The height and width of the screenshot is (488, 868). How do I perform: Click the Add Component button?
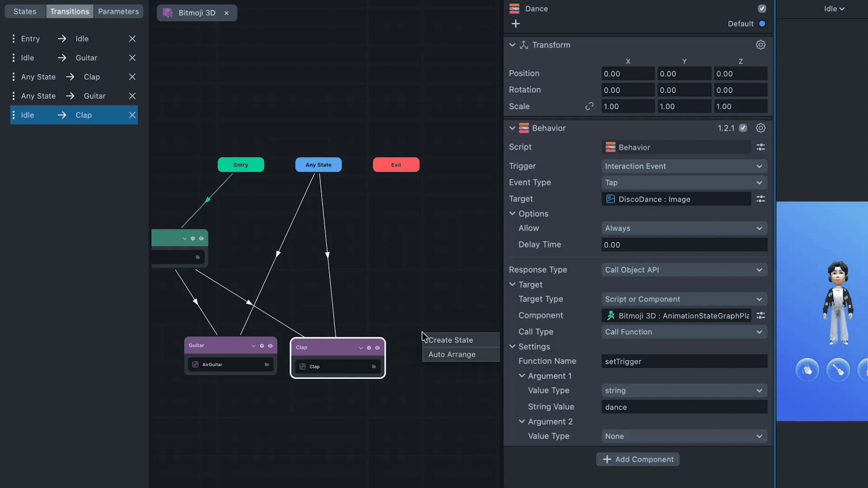(637, 460)
